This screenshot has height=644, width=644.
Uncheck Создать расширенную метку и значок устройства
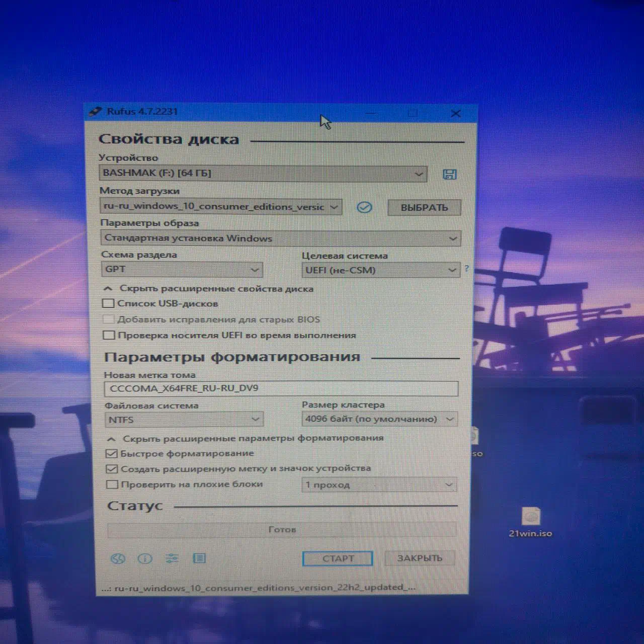112,469
